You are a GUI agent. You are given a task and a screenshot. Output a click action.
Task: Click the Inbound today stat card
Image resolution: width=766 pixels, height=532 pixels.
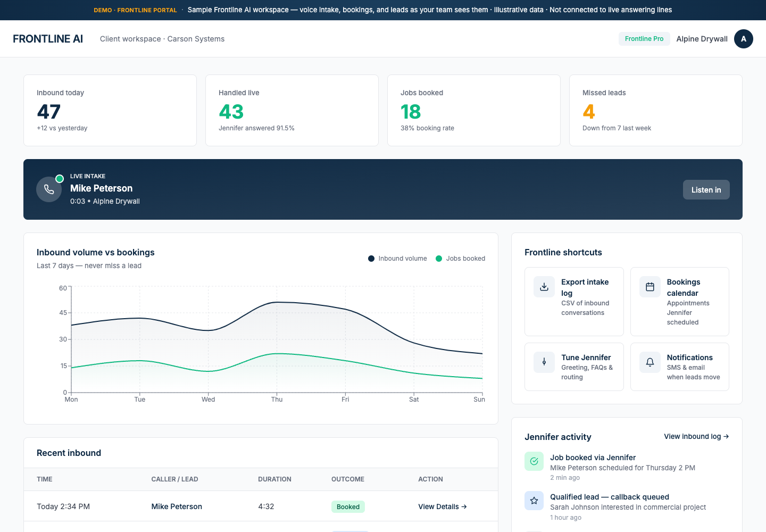[x=110, y=110]
